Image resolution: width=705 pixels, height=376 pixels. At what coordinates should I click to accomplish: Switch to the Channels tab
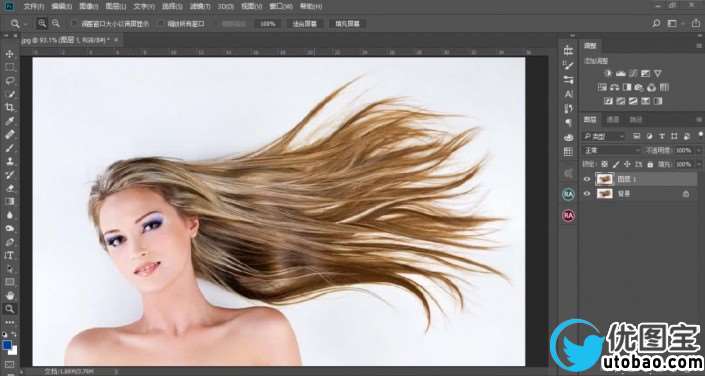click(613, 120)
